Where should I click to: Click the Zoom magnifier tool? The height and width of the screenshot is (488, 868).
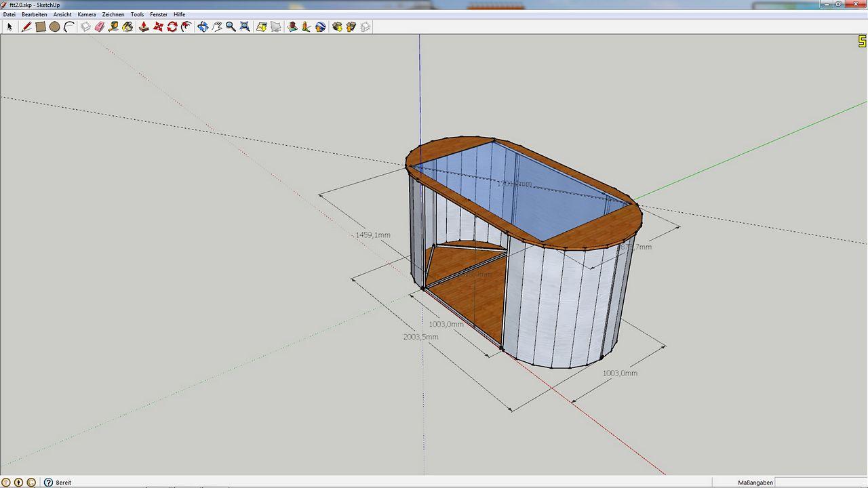click(x=231, y=27)
